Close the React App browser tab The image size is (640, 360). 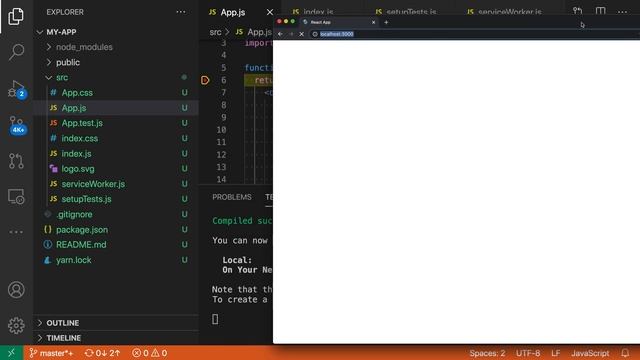click(x=373, y=22)
